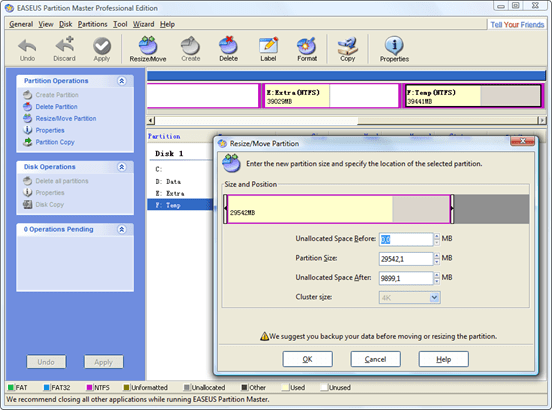Click Disk Operations Properties icon
Screen dimensions: 552x410
(x=27, y=193)
